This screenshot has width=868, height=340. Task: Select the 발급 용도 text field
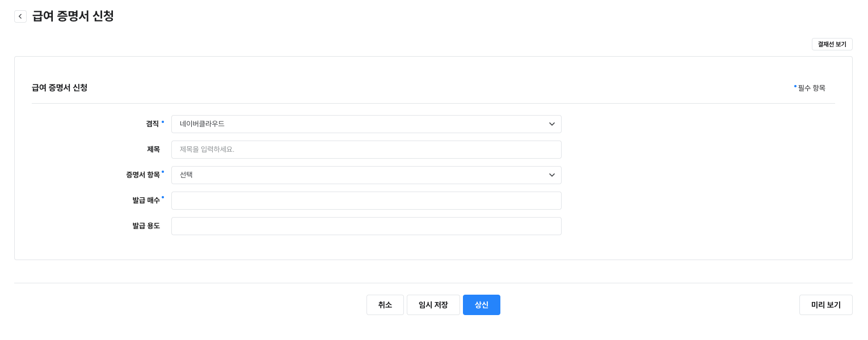(366, 226)
